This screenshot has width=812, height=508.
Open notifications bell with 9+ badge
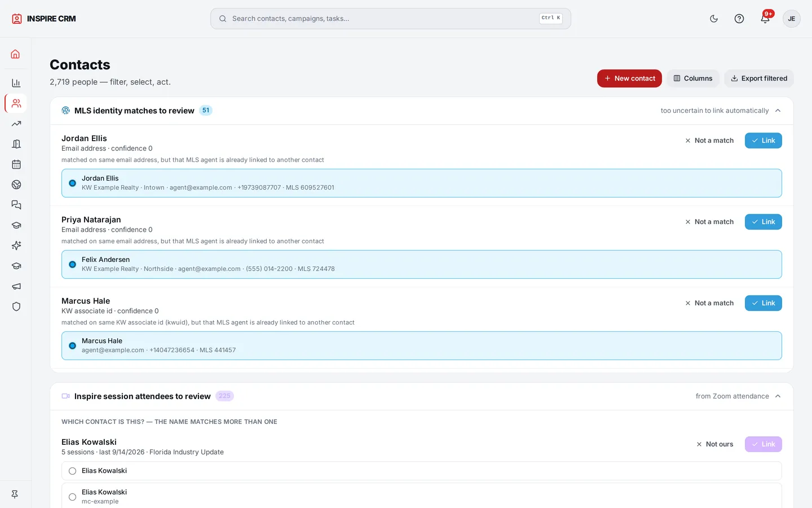(x=765, y=19)
